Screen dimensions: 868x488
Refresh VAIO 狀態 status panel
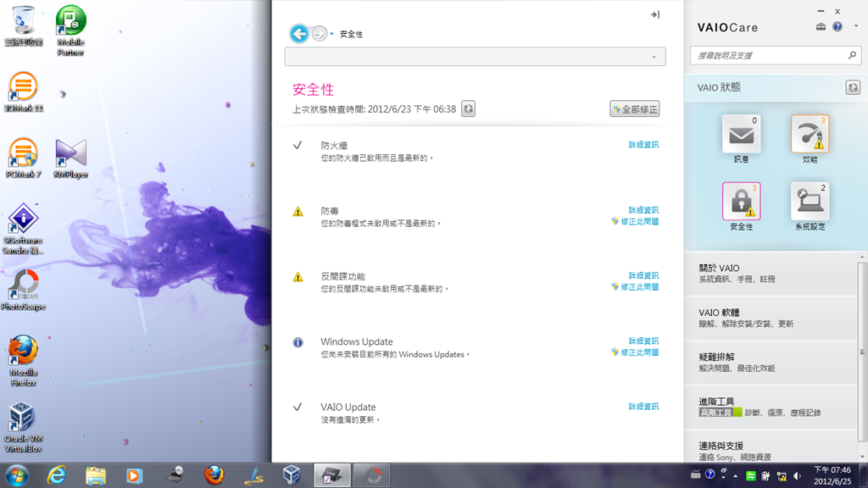[853, 87]
